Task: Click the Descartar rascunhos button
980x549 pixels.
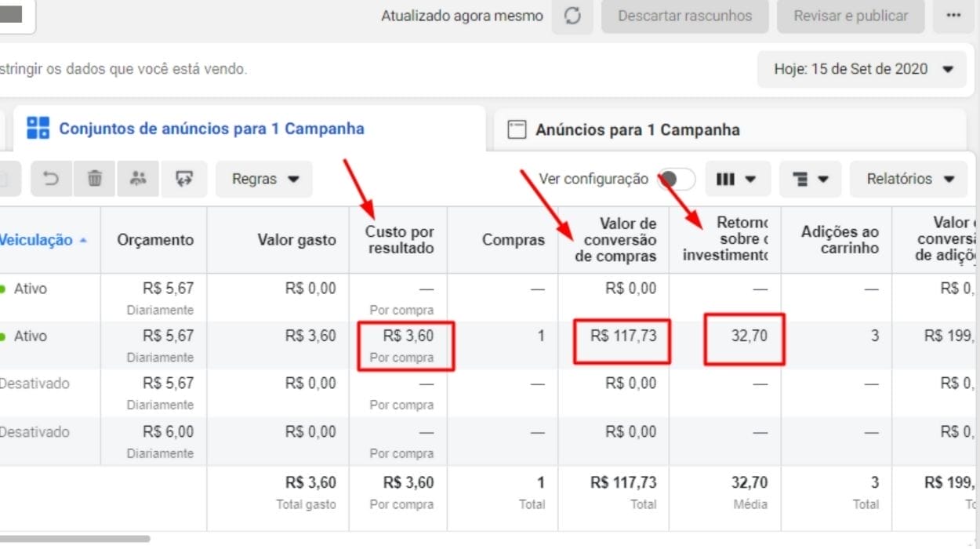Action: click(684, 16)
